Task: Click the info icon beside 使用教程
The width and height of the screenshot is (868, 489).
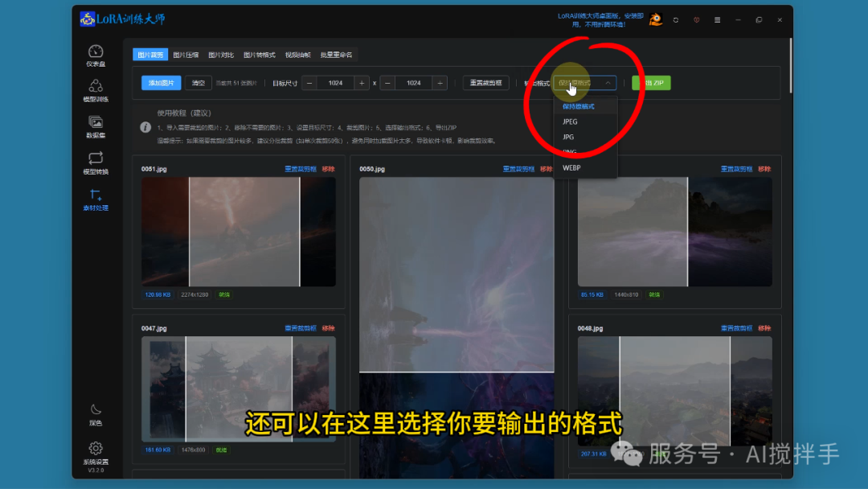Action: click(x=145, y=127)
